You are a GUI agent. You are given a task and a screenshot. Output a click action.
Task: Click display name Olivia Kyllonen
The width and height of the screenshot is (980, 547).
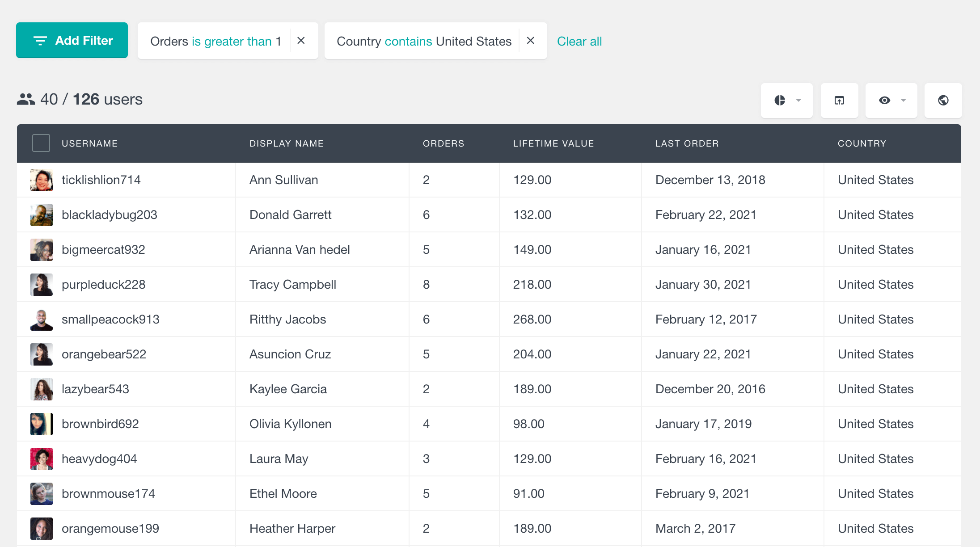pos(291,424)
